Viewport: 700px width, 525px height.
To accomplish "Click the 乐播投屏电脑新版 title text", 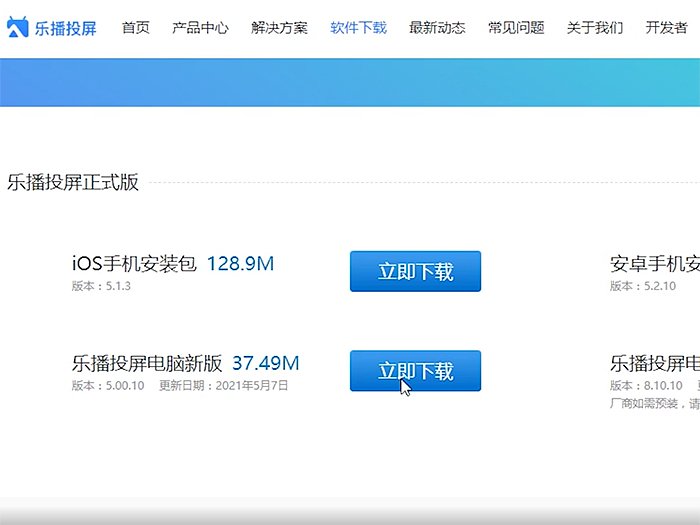I will [x=147, y=363].
